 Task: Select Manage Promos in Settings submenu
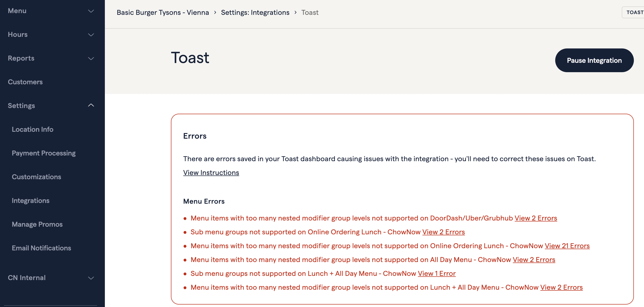click(x=37, y=224)
